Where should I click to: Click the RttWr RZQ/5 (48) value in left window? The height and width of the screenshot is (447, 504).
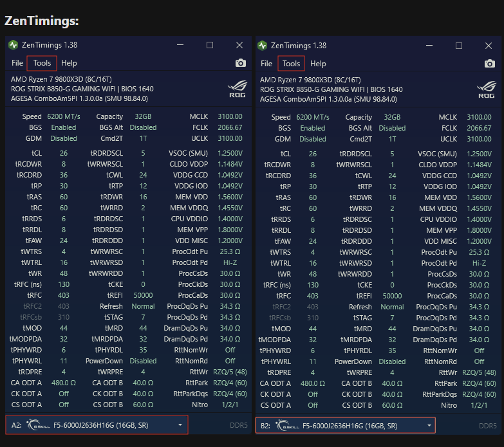pos(230,372)
